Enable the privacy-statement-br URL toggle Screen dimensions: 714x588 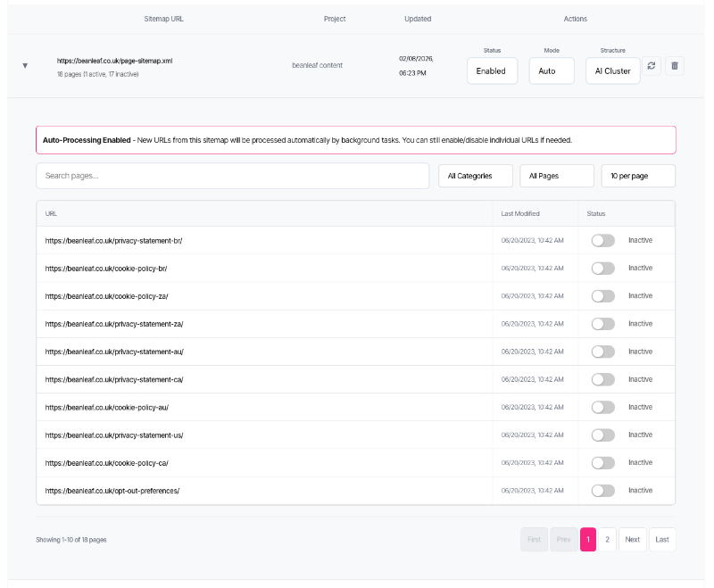click(603, 240)
